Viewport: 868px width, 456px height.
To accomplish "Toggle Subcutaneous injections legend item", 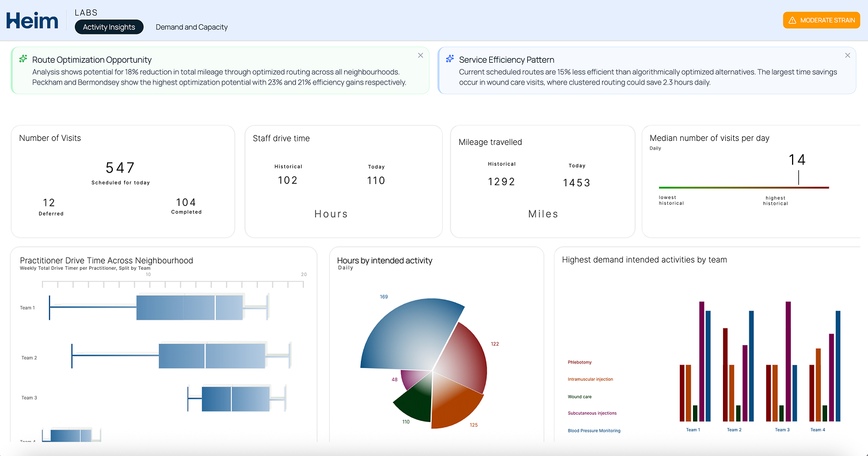I will pyautogui.click(x=592, y=413).
